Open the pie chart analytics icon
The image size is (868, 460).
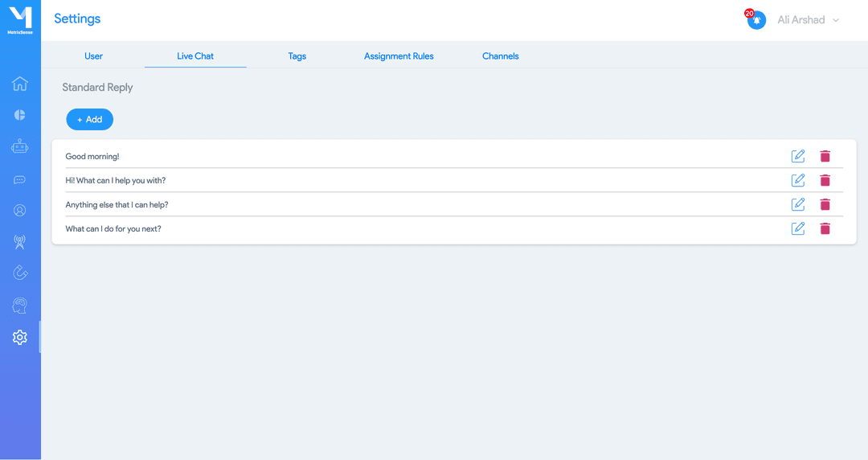[20, 115]
